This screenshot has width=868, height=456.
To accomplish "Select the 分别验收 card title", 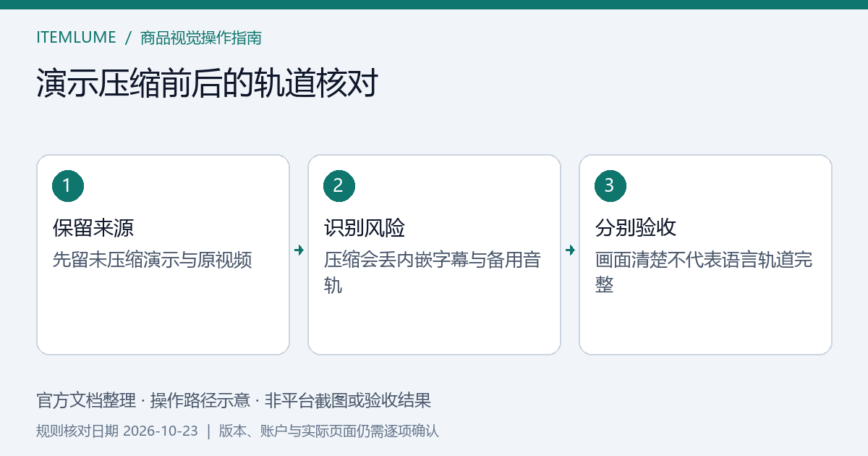I will pos(636,229).
